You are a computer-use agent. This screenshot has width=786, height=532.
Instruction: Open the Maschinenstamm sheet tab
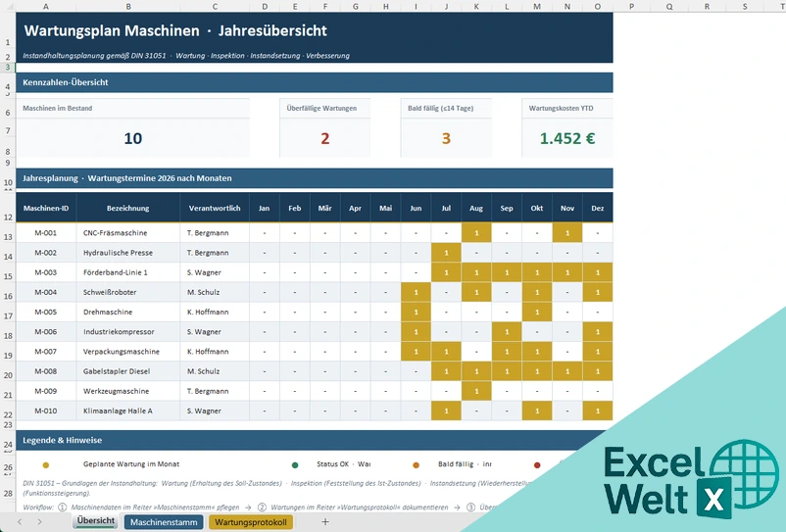click(164, 522)
